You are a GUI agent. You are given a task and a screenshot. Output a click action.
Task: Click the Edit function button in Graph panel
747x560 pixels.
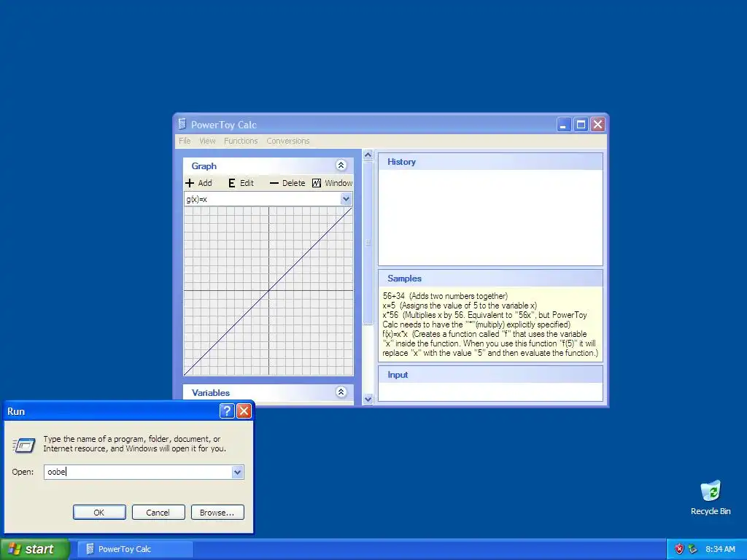[x=241, y=183]
